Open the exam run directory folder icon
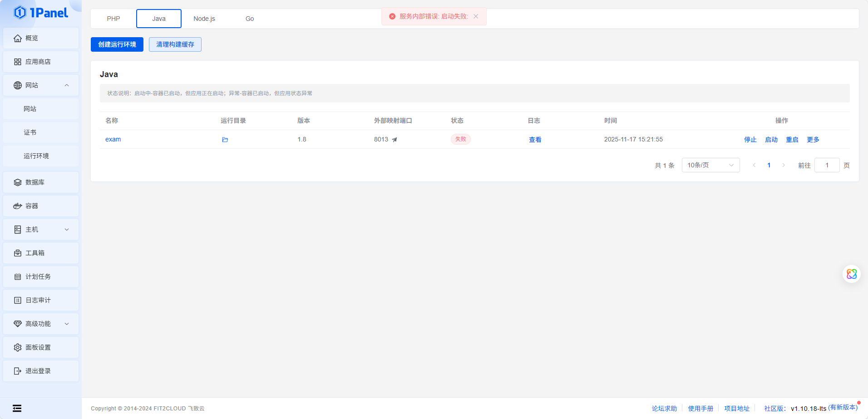The height and width of the screenshot is (419, 868). (x=225, y=140)
